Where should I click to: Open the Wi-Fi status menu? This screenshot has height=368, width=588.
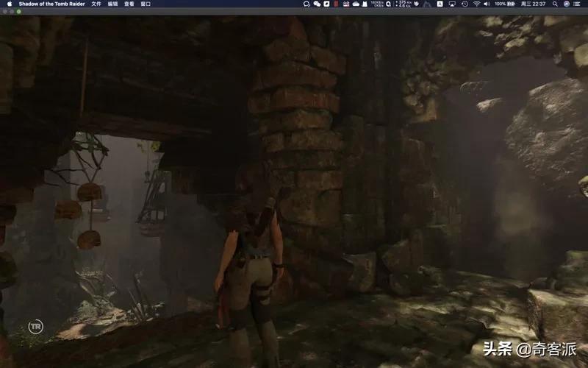tap(476, 4)
